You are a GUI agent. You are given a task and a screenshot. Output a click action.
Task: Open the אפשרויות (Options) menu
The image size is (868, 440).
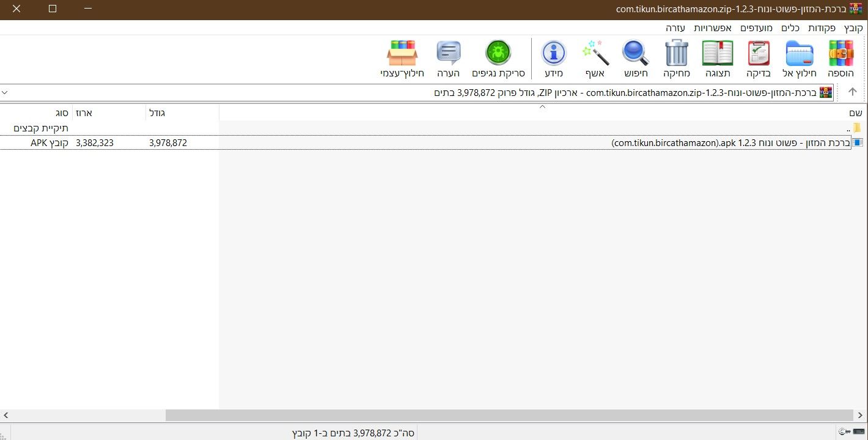coord(713,28)
